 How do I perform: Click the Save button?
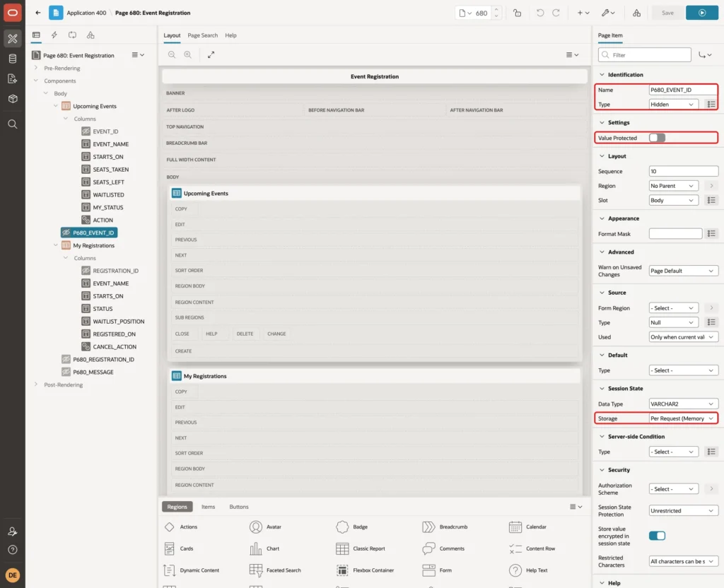(667, 13)
